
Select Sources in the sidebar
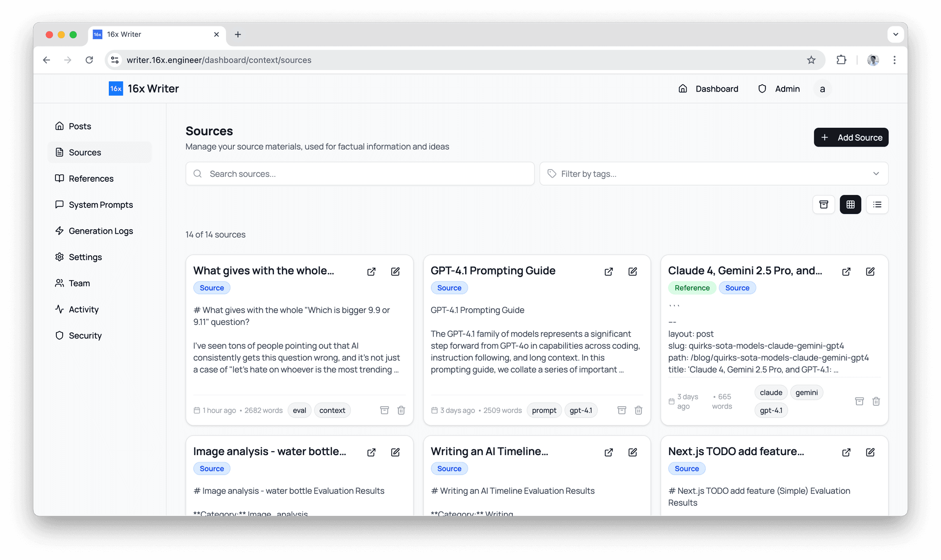pyautogui.click(x=100, y=152)
